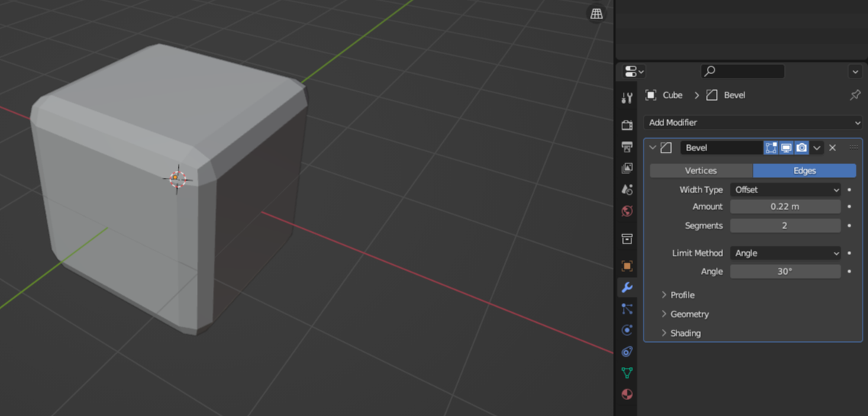Open the Object properties tab

click(x=627, y=266)
